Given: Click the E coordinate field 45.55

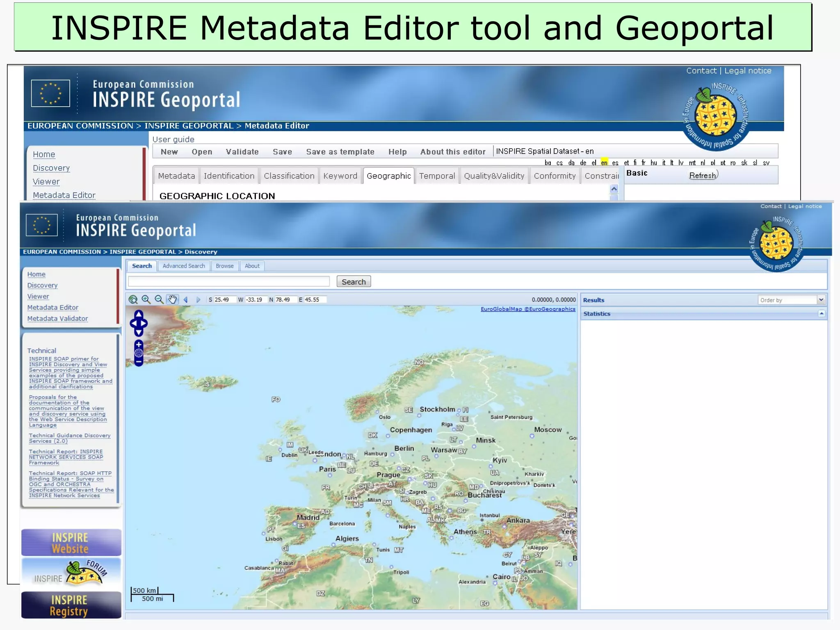Looking at the screenshot, I should point(315,300).
